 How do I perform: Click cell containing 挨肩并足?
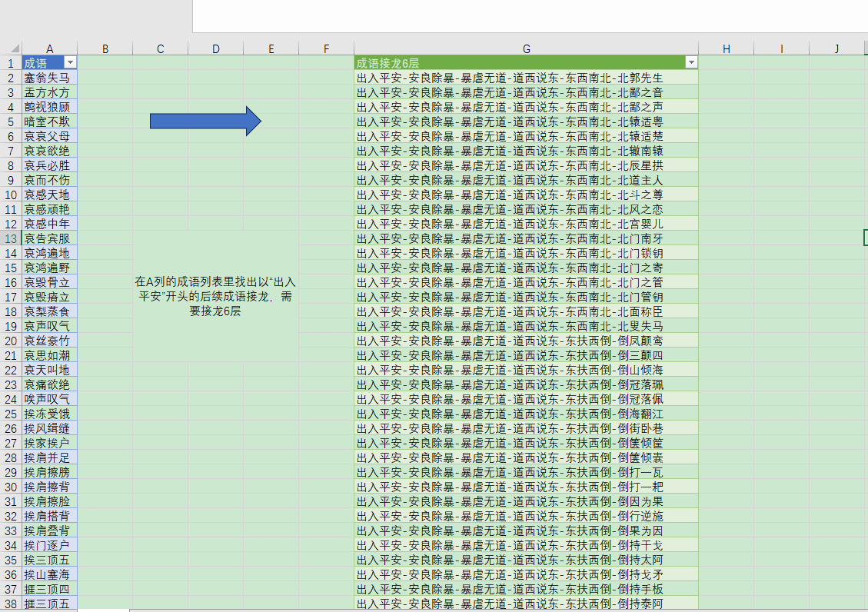(49, 457)
